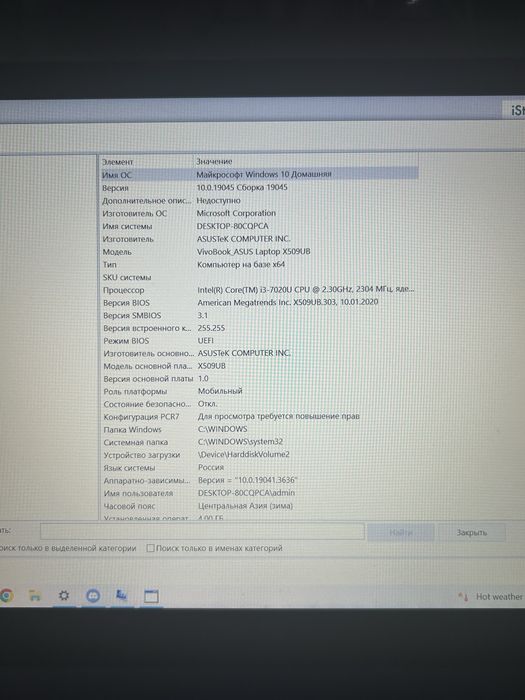Viewport: 525px width, 700px height.
Task: Select the 'Недоступно' value row
Action: pyautogui.click(x=259, y=200)
